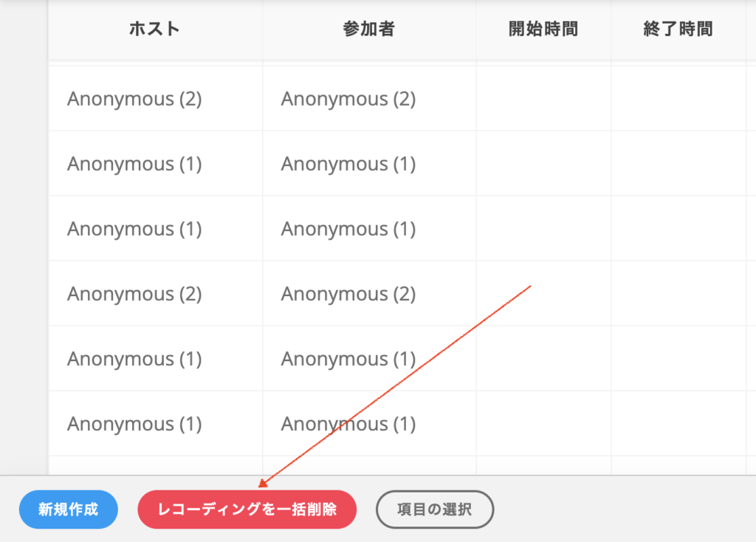Select third row's participant Anonymous (1) cell
The width and height of the screenshot is (756, 542).
click(369, 229)
